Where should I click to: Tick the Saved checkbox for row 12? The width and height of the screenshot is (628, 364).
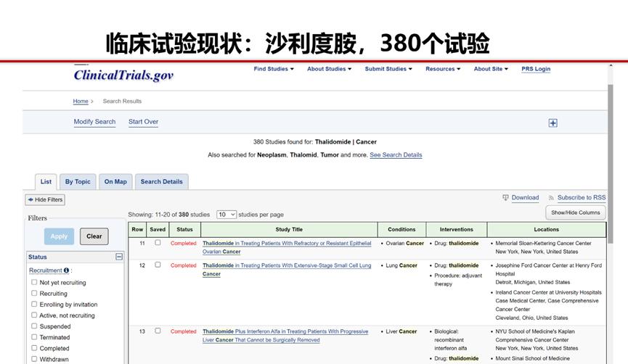(158, 265)
